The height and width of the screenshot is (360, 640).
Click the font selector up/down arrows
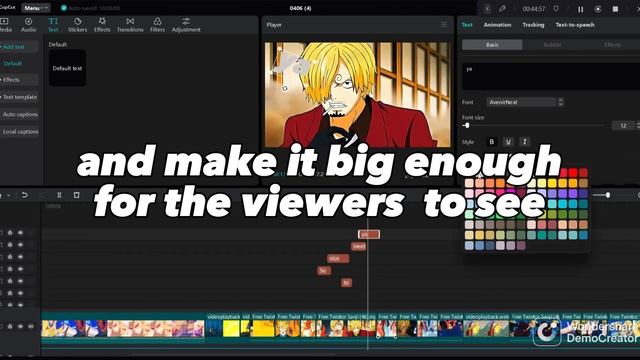coord(561,102)
